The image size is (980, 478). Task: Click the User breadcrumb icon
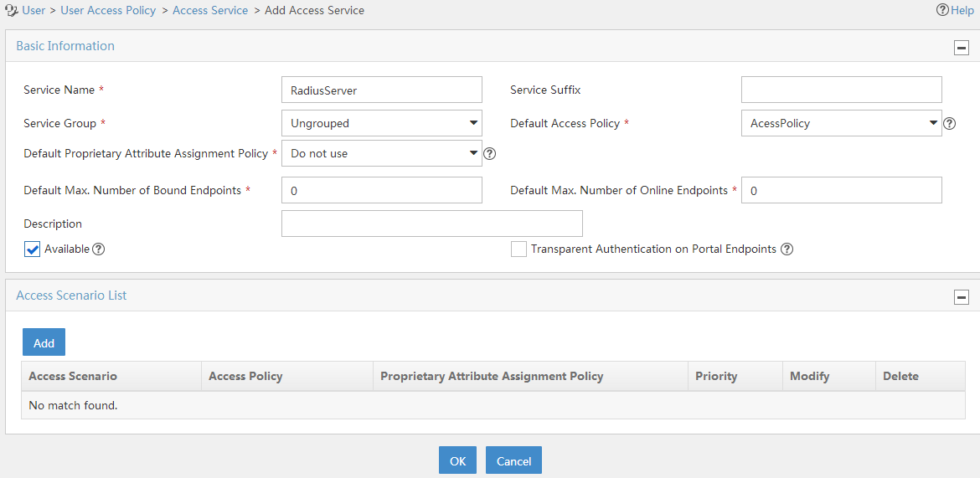click(11, 10)
